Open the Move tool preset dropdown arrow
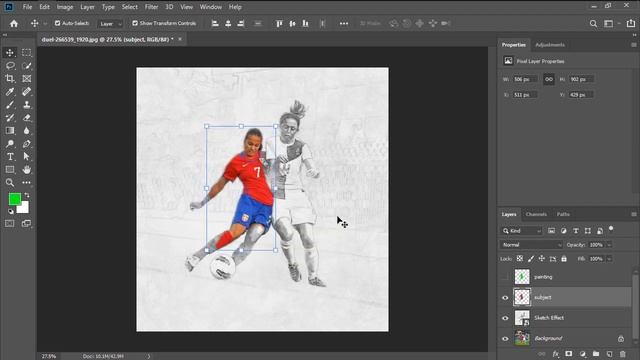Image resolution: width=640 pixels, height=360 pixels. [x=45, y=24]
